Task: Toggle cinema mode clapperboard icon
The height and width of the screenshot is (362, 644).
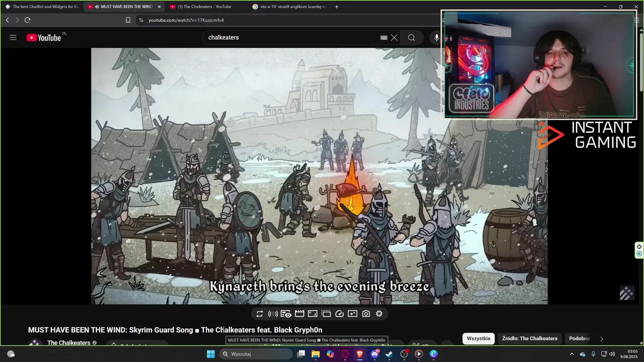Action: click(299, 314)
